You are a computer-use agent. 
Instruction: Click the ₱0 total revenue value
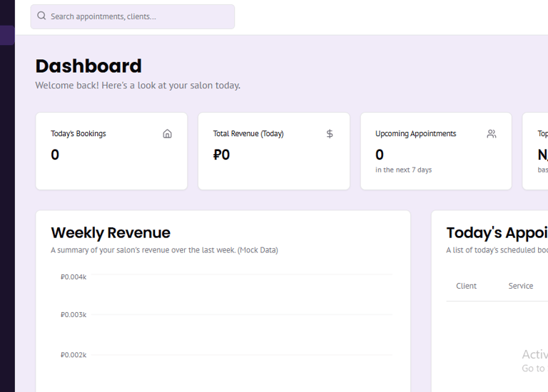pyautogui.click(x=221, y=155)
